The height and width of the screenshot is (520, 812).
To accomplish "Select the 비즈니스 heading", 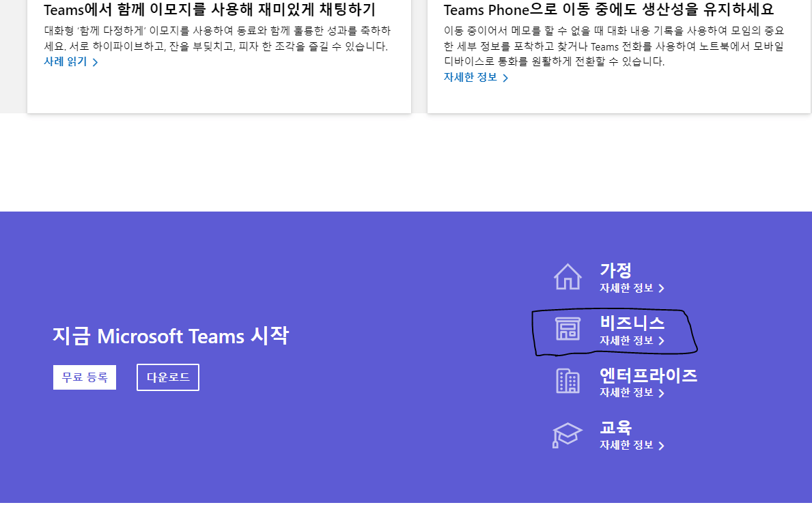I will tap(632, 323).
